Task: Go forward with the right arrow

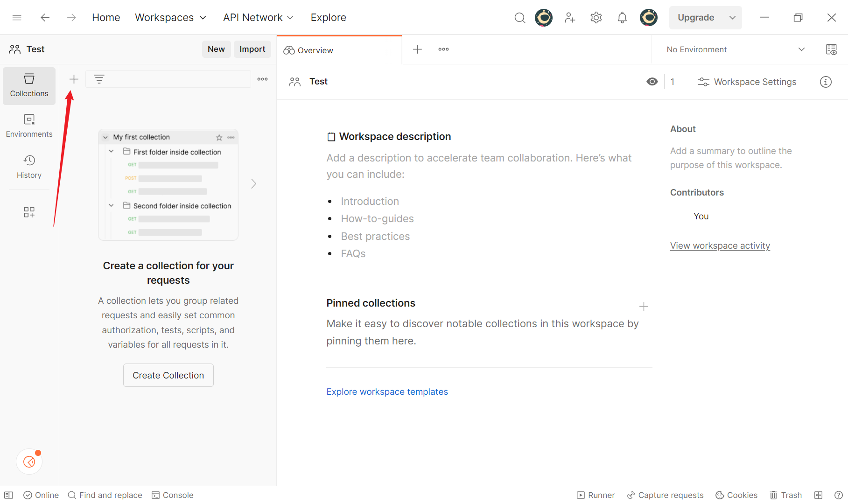Action: pos(71,18)
